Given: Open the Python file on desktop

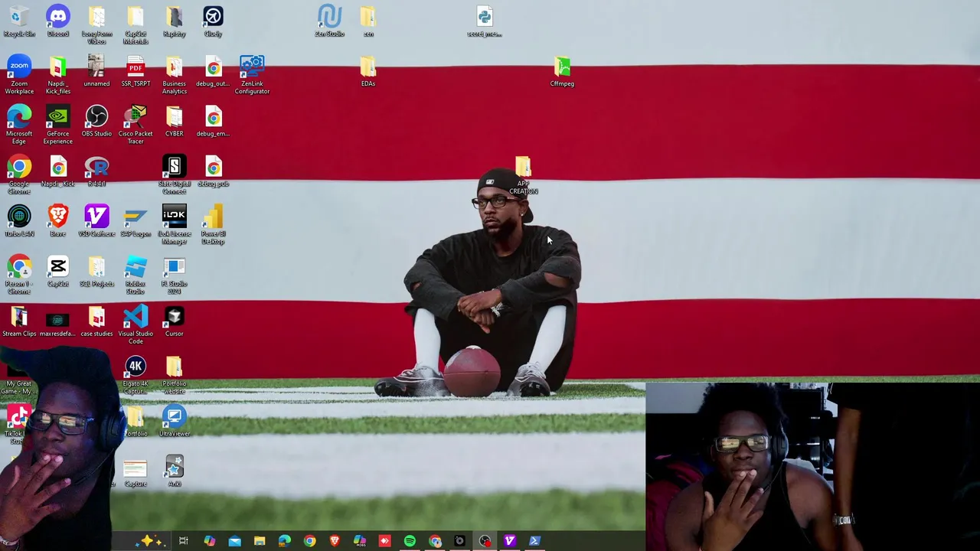Looking at the screenshot, I should tap(484, 21).
